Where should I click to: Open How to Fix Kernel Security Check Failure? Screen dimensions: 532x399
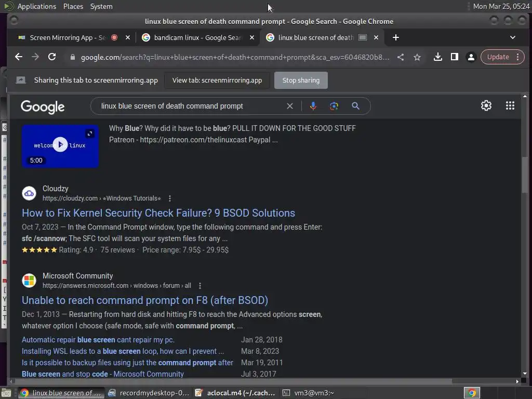158,212
